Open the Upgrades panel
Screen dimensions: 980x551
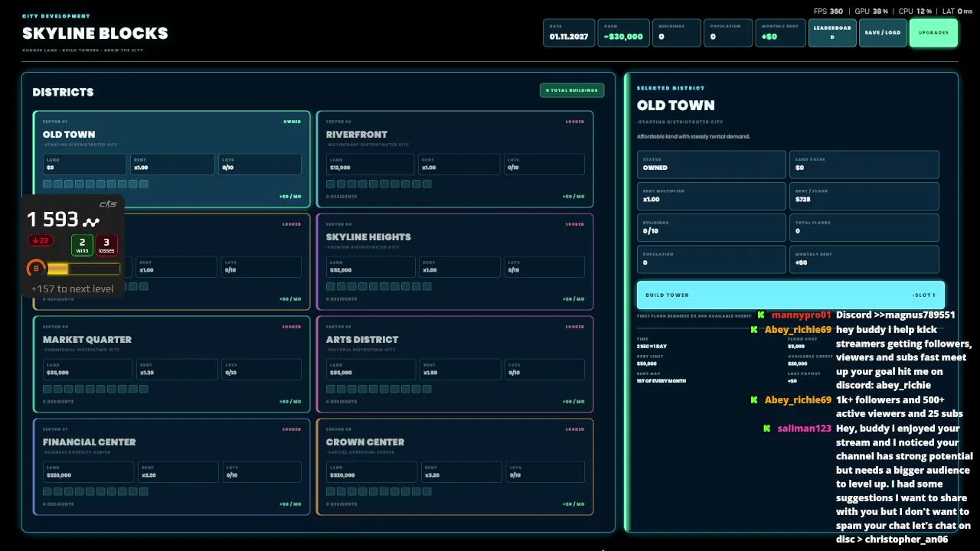point(933,33)
